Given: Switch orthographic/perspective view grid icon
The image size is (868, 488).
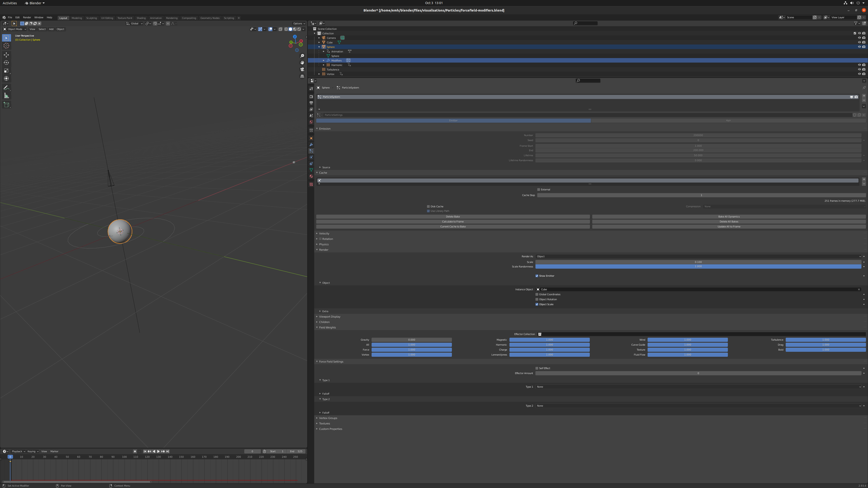Looking at the screenshot, I should click(302, 76).
